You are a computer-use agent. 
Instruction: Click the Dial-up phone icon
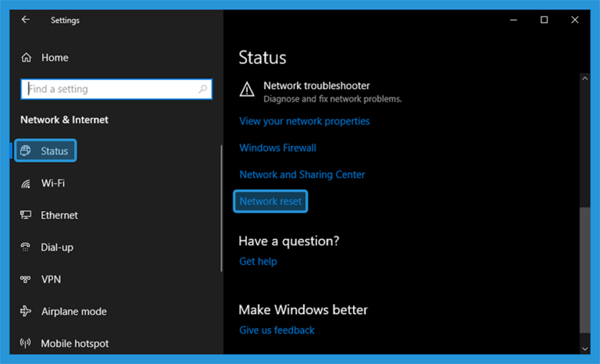[26, 248]
